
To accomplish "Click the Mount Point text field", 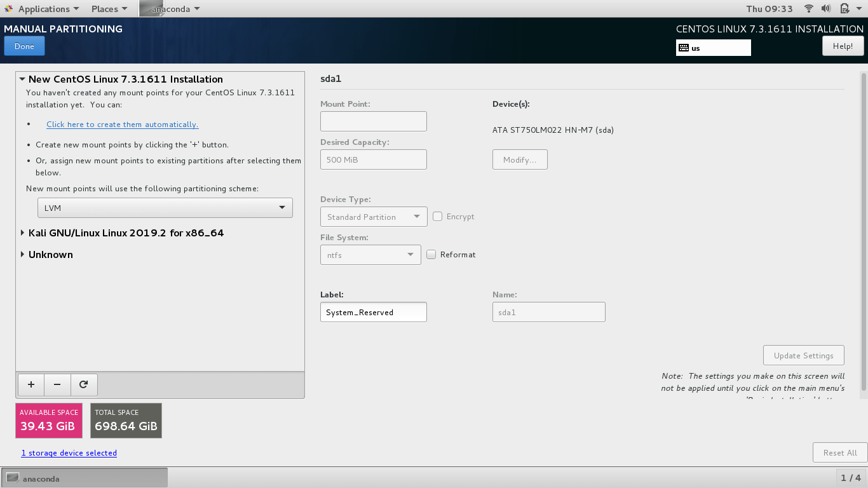I will (x=374, y=121).
